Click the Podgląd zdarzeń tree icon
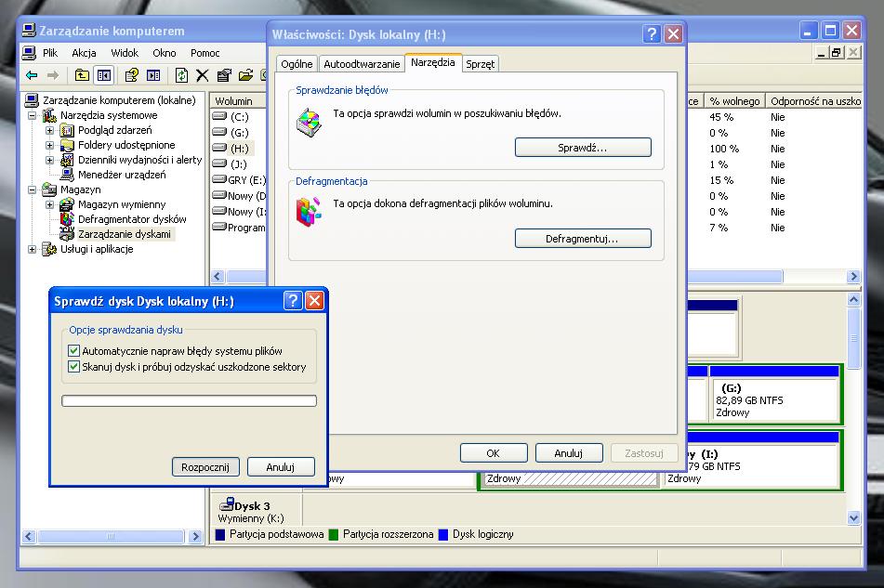 [67, 130]
